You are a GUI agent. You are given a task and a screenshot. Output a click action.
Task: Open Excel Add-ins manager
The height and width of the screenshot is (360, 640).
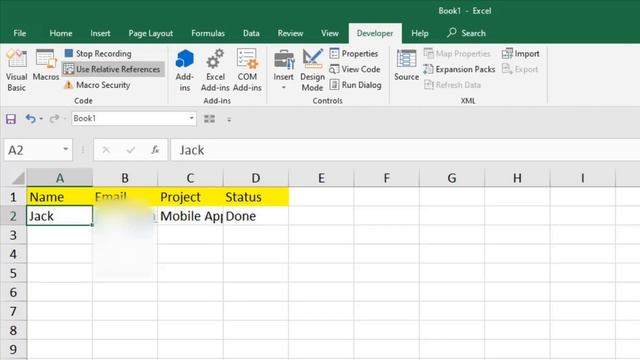pyautogui.click(x=215, y=70)
